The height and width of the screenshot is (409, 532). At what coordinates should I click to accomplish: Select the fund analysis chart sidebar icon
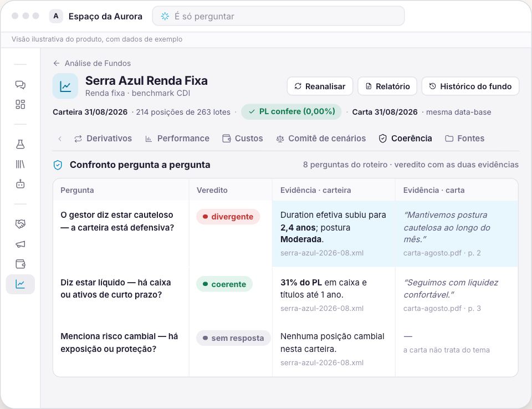[x=21, y=284]
